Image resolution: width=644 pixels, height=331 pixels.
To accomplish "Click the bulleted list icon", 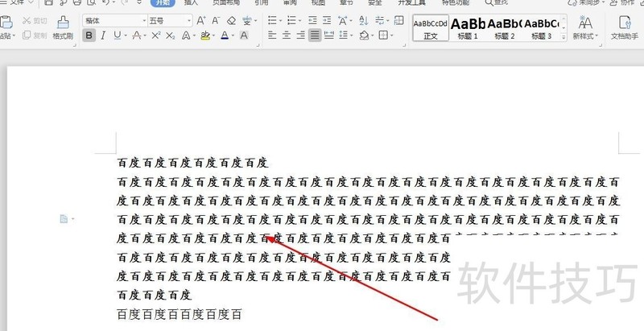I will click(272, 20).
